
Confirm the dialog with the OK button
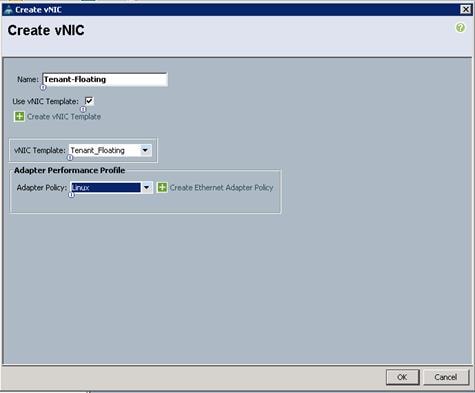coord(402,377)
